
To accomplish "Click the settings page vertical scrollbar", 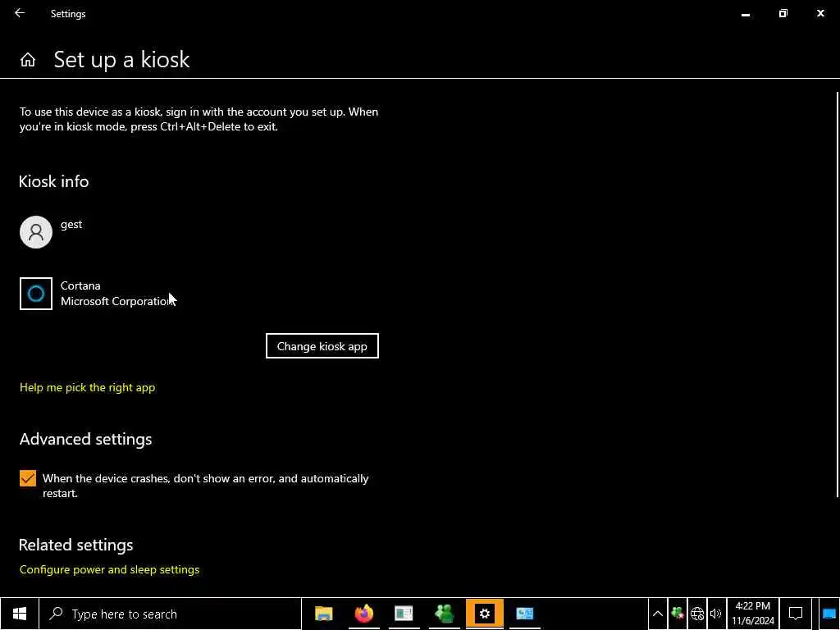I will pyautogui.click(x=838, y=294).
